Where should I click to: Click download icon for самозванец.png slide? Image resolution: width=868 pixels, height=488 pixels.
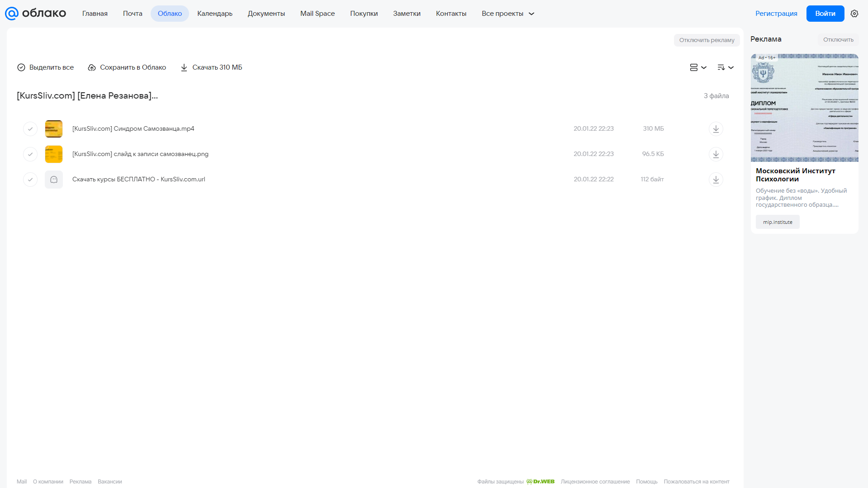[716, 154]
